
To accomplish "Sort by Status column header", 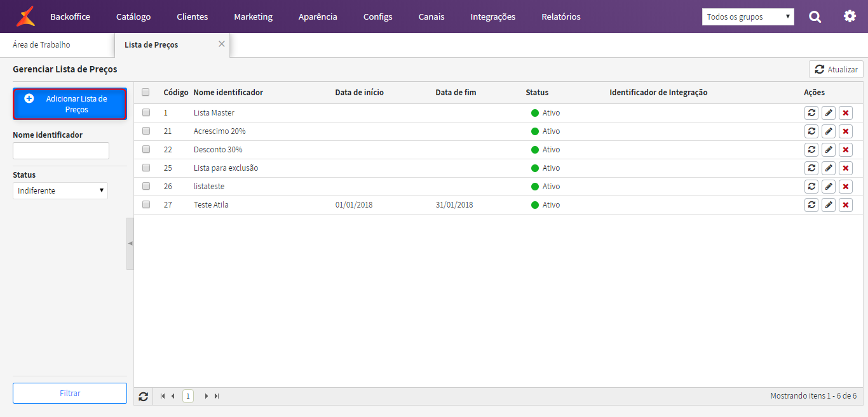I will (537, 93).
